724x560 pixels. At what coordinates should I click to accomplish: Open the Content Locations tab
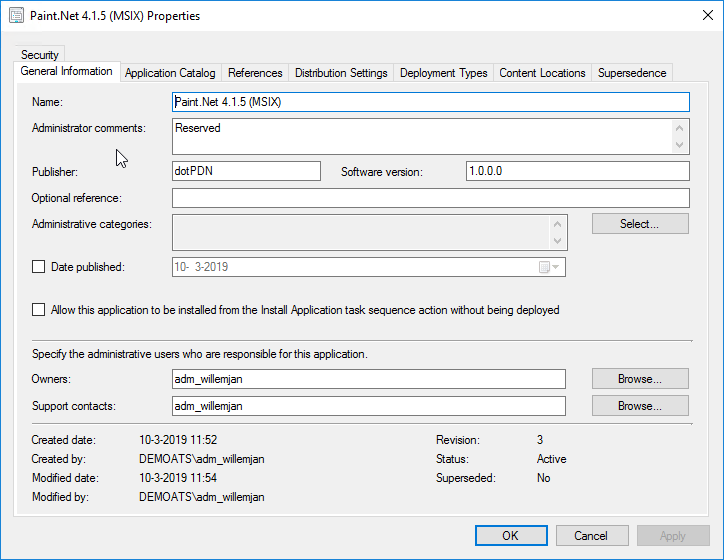[x=542, y=73]
